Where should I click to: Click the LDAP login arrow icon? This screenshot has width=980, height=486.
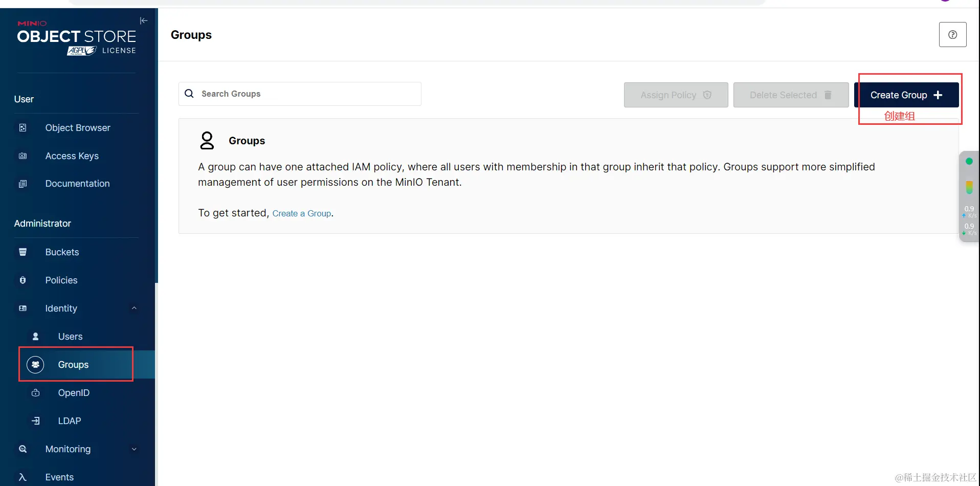tap(35, 421)
